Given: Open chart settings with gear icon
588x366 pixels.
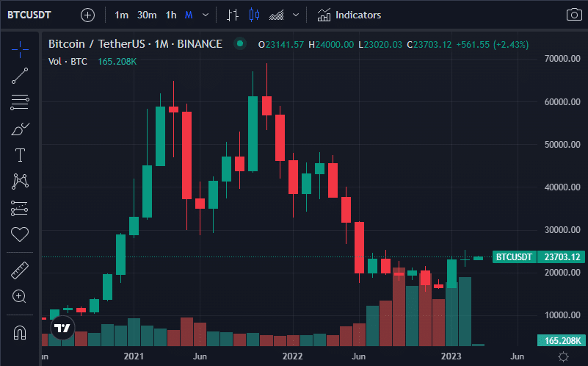Looking at the screenshot, I should (563, 356).
